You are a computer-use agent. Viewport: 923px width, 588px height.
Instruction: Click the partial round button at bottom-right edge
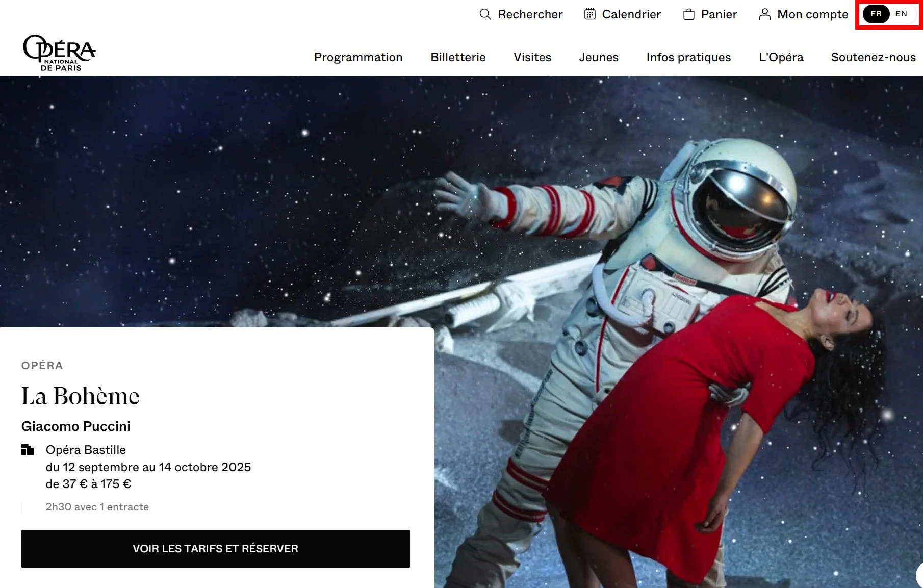point(919,575)
